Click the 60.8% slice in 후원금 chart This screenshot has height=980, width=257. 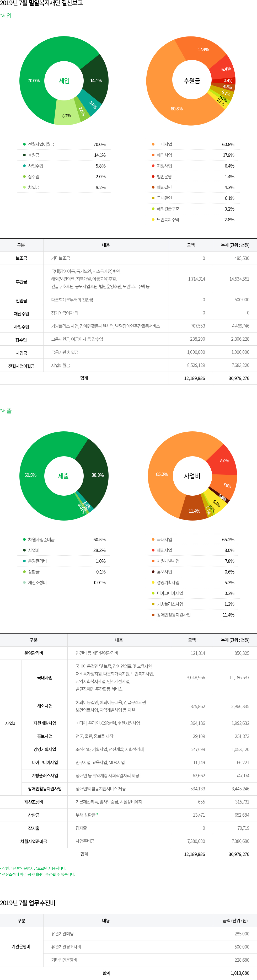click(176, 109)
